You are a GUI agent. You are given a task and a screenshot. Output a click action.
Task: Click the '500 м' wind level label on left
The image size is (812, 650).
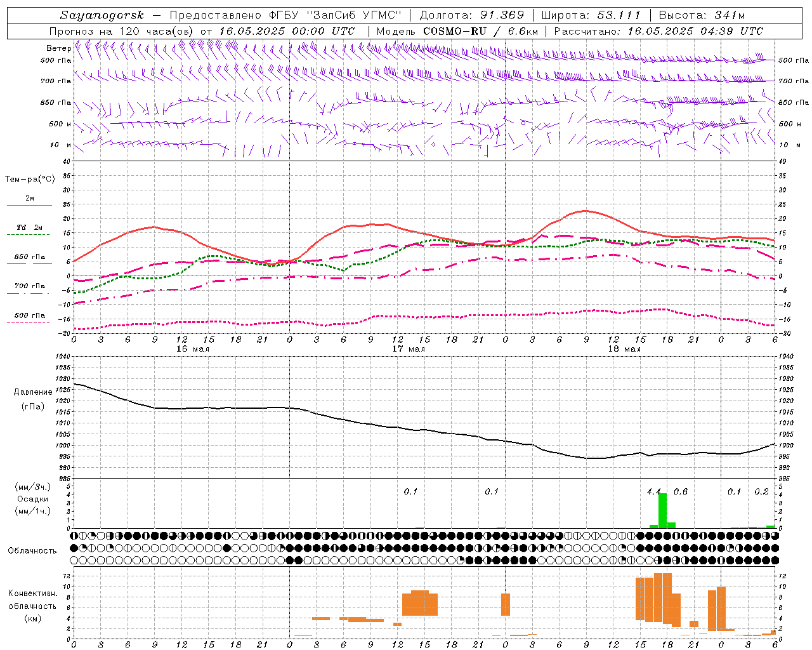(60, 124)
